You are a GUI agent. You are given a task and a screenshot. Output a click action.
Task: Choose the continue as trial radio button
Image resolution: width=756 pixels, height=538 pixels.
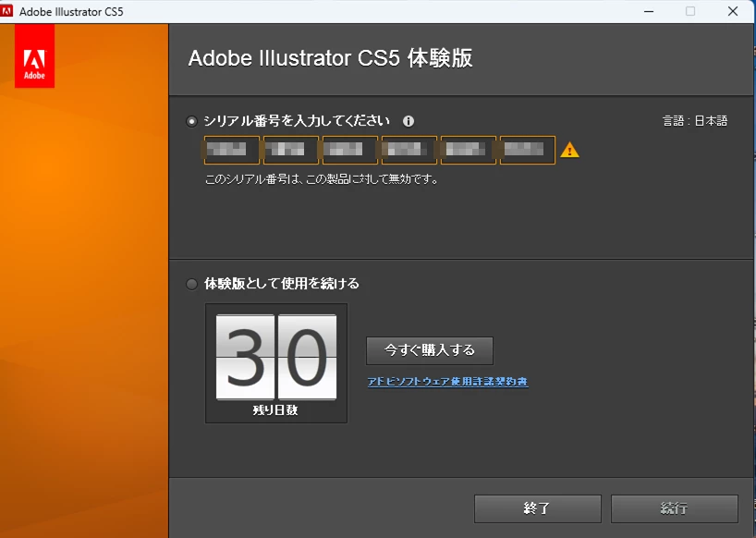pyautogui.click(x=192, y=284)
